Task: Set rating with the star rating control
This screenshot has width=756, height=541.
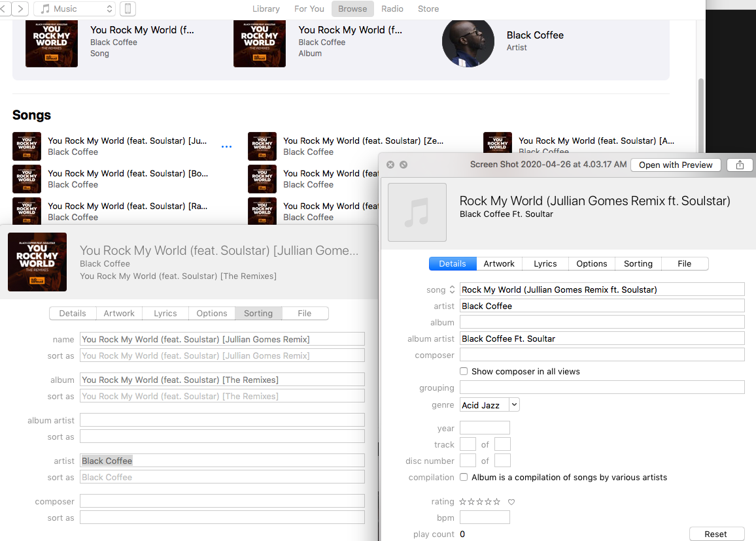Action: tap(480, 502)
